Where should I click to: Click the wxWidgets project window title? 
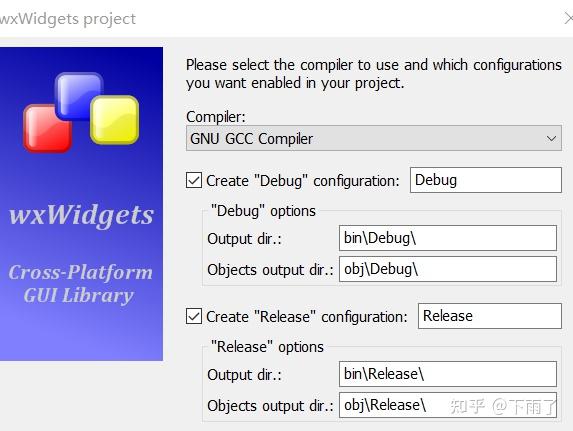click(68, 19)
